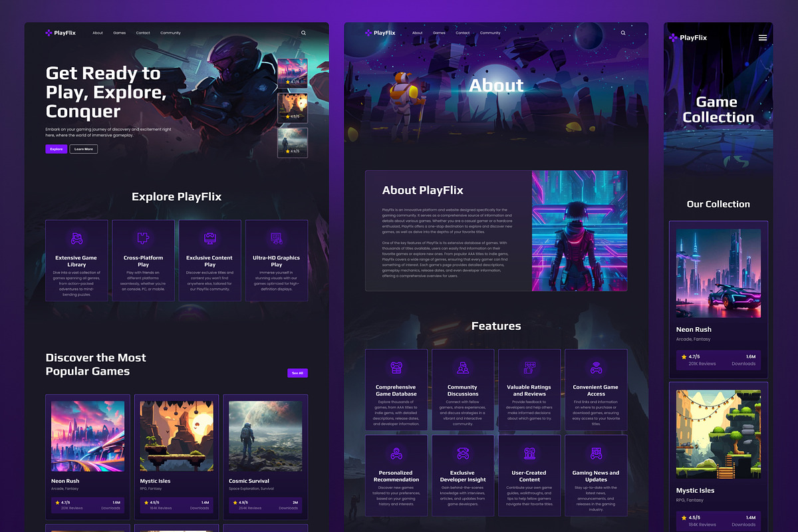Click the Ultra-HD Graphics display icon

[277, 238]
